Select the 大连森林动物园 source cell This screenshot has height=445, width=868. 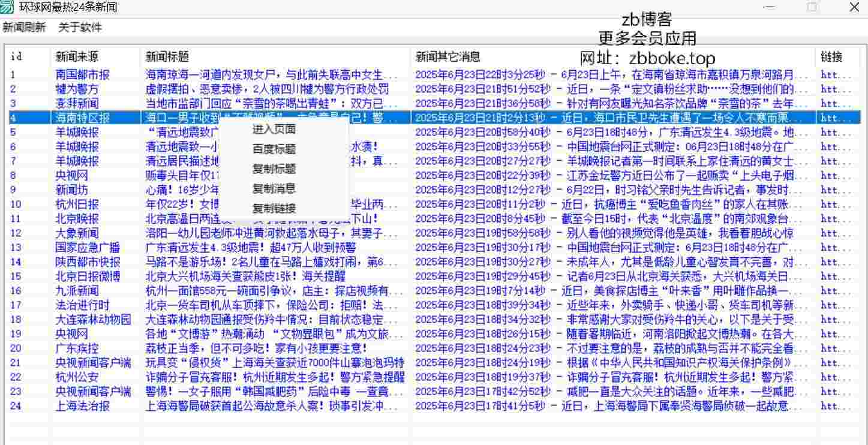pos(94,320)
